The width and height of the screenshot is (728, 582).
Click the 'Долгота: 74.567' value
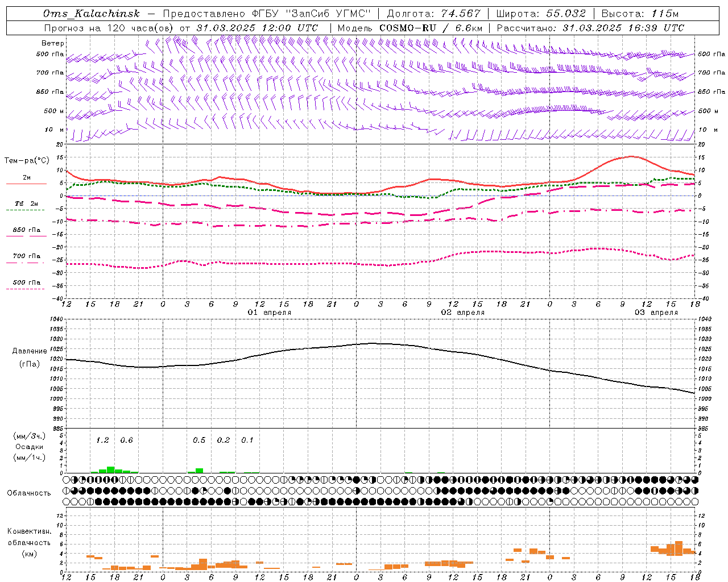point(434,14)
